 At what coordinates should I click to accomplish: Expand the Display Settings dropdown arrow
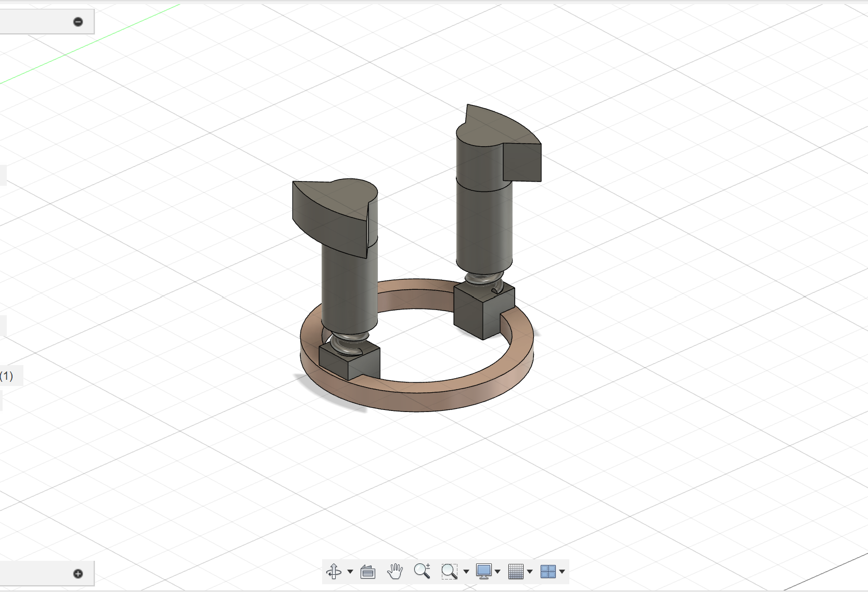498,572
